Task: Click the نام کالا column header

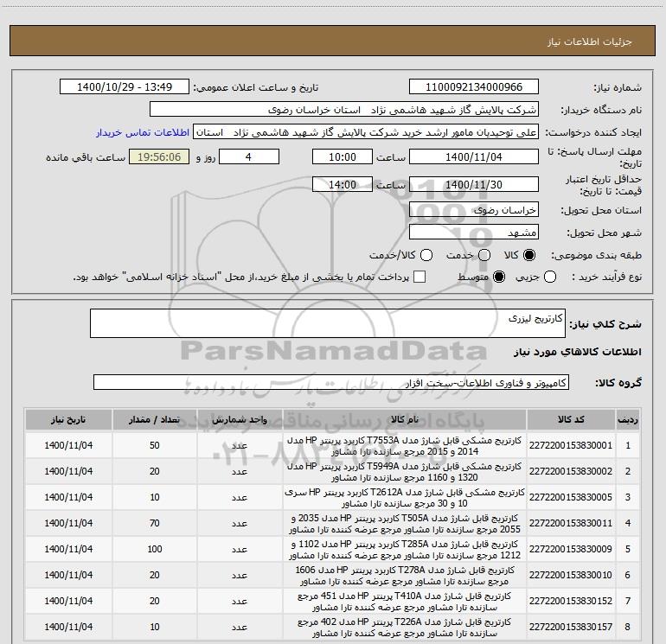Action: pos(405,420)
